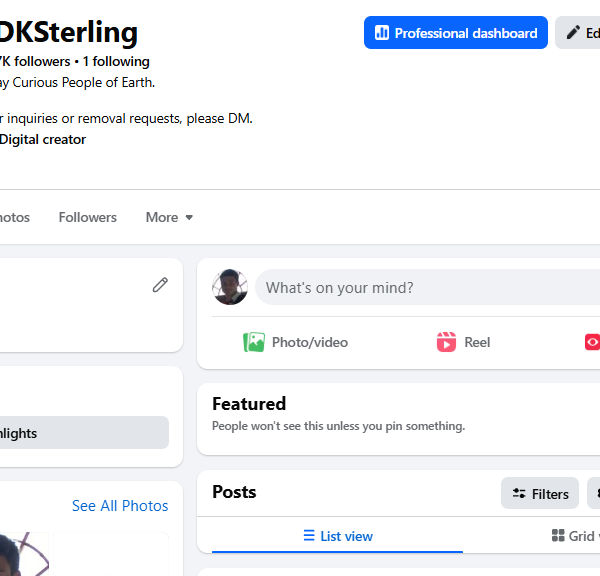This screenshot has width=600, height=576.
Task: Click the chart icon on dashboard button
Action: [382, 33]
